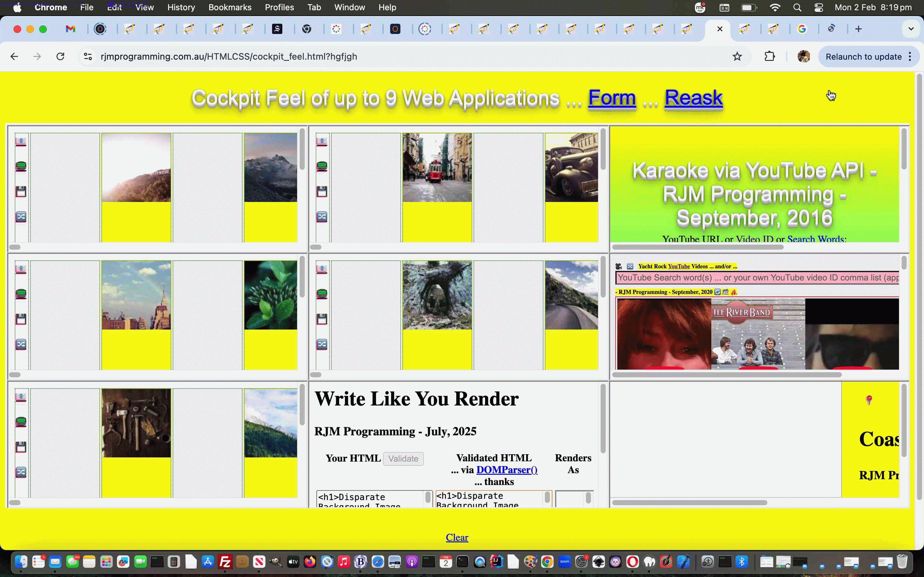Viewport: 924px width, 577px height.
Task: Click the DOMParser() link under Validated HTML
Action: [506, 470]
